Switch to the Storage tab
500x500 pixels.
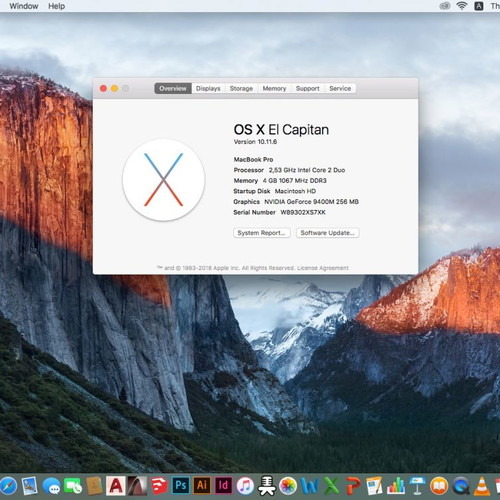[241, 88]
